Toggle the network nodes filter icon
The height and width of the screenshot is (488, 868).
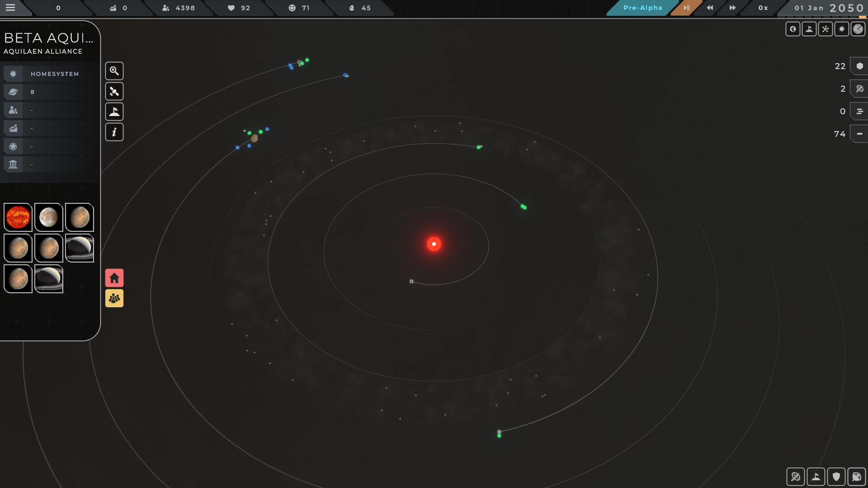tap(826, 29)
